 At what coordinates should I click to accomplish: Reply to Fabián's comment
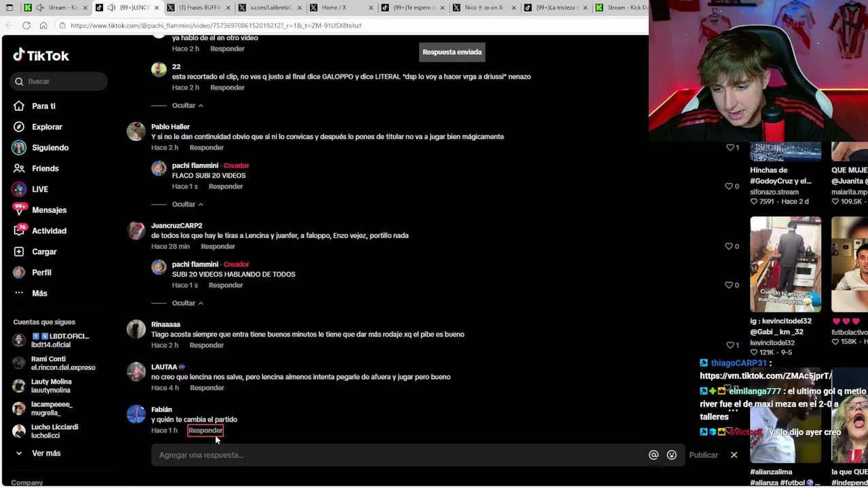coord(205,431)
